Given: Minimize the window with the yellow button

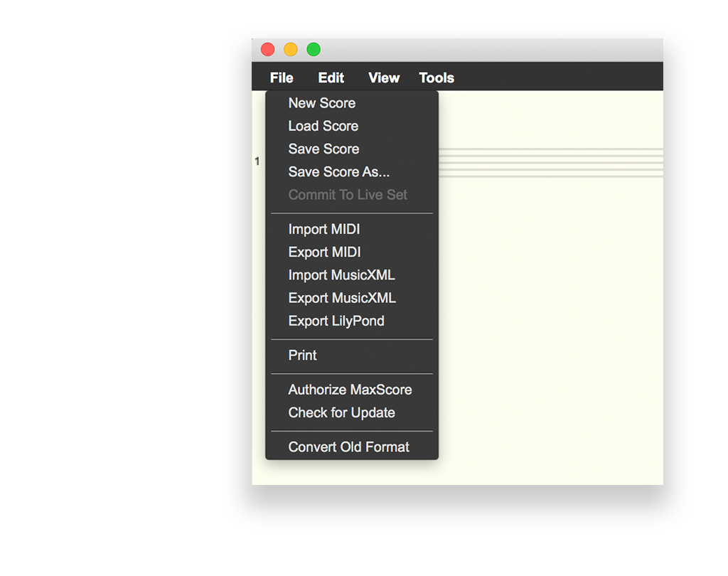Looking at the screenshot, I should (291, 49).
